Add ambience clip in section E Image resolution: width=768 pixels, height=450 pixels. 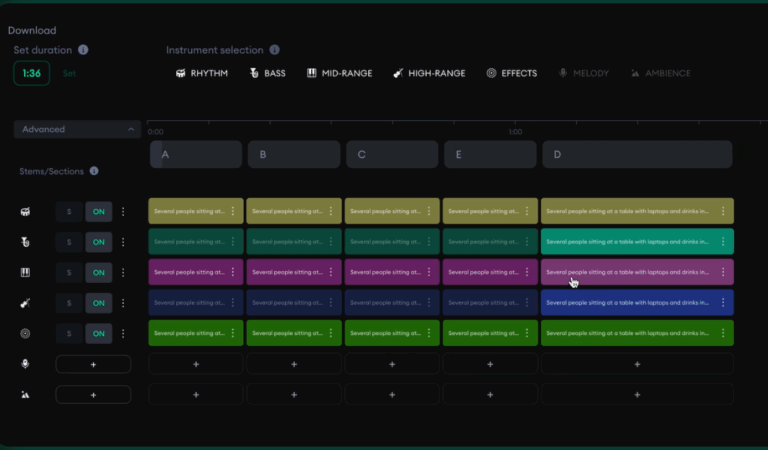coord(490,395)
